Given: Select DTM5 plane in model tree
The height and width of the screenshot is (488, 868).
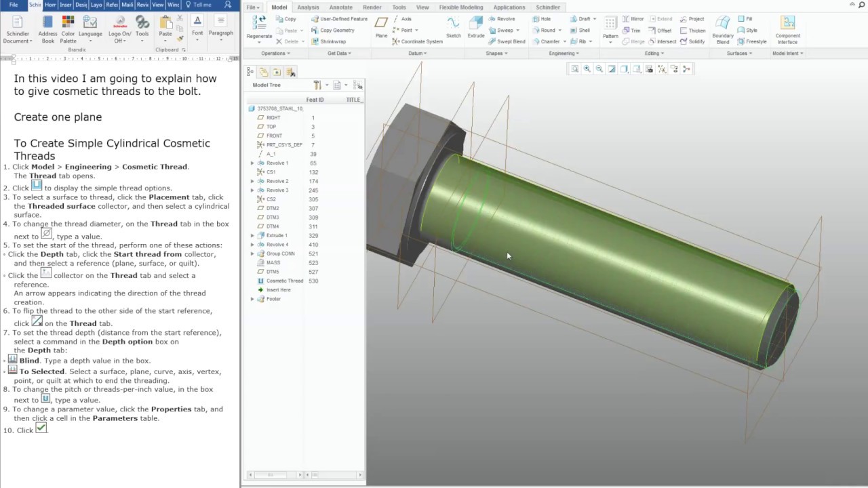Looking at the screenshot, I should [x=272, y=272].
